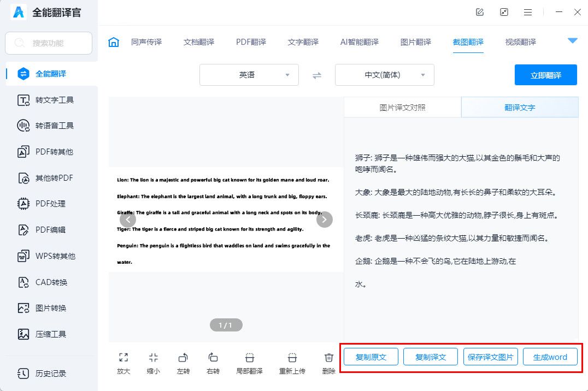Zoom in using 放大 tool

pos(124,363)
